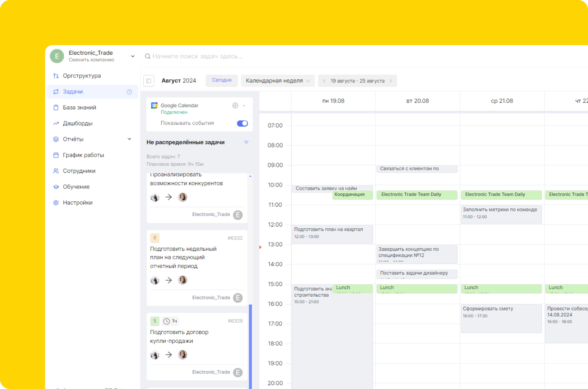Open event Составить заявку на найм
The image size is (588, 389).
tap(326, 188)
